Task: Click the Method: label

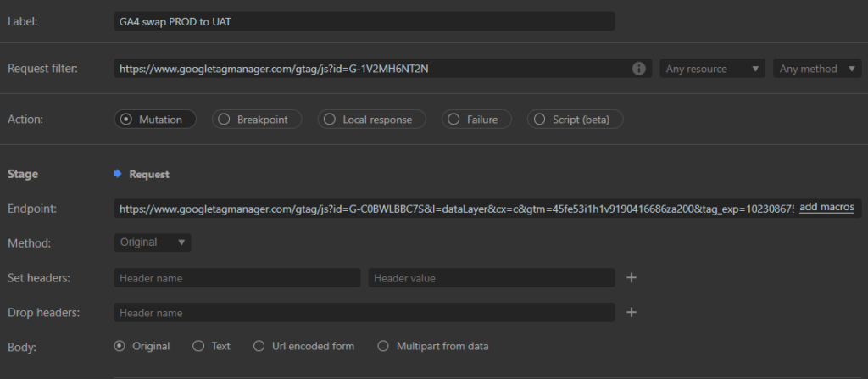Action: (x=30, y=242)
